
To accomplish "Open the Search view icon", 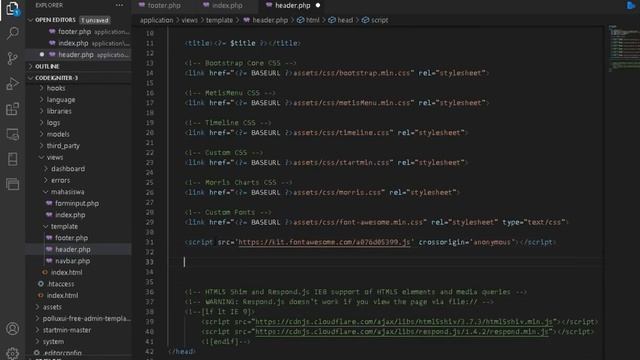I will click(13, 33).
